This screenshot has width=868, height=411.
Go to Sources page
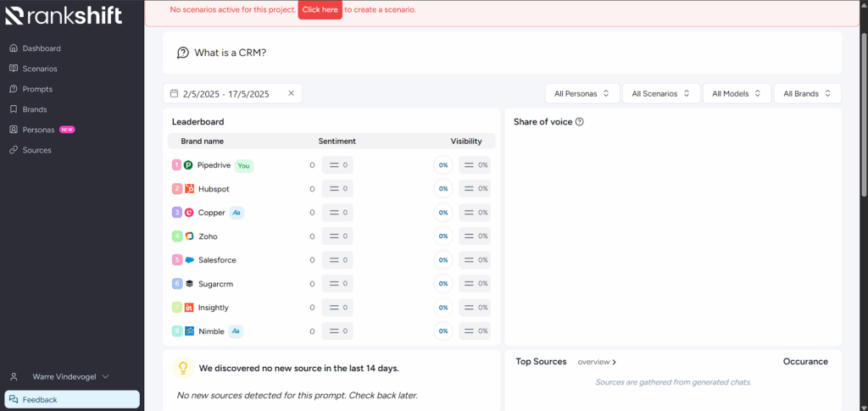point(37,150)
